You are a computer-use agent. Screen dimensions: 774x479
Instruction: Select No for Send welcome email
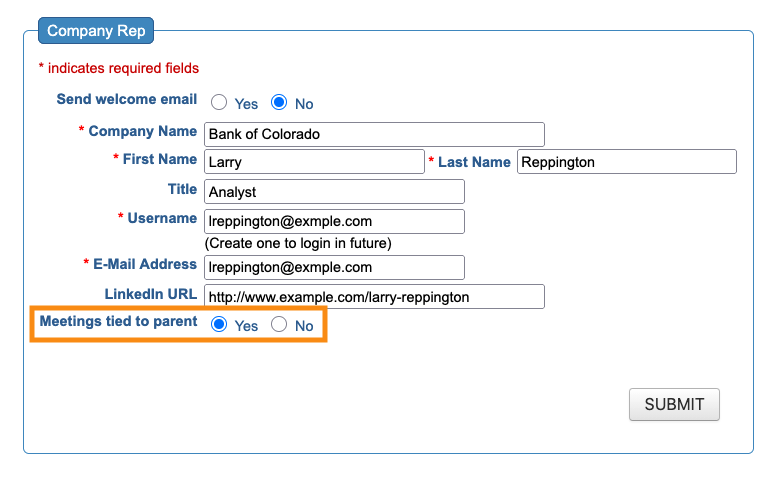[279, 103]
